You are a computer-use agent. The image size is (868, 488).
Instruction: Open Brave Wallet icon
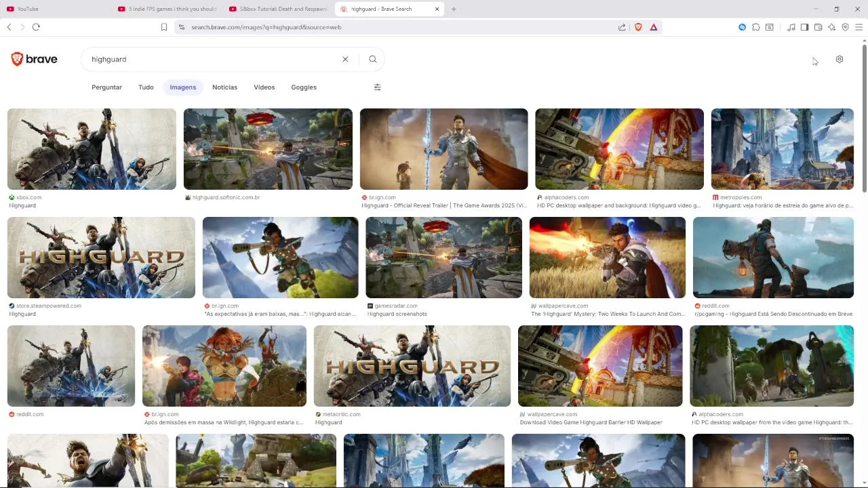click(818, 27)
